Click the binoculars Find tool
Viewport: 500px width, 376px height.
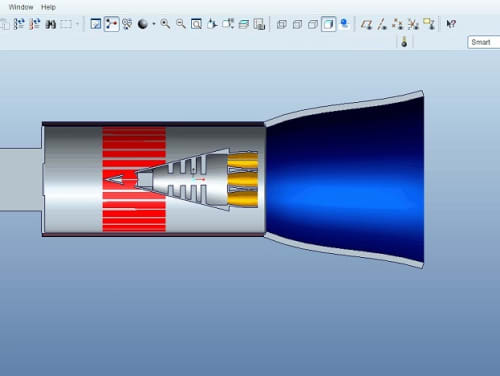click(x=50, y=24)
